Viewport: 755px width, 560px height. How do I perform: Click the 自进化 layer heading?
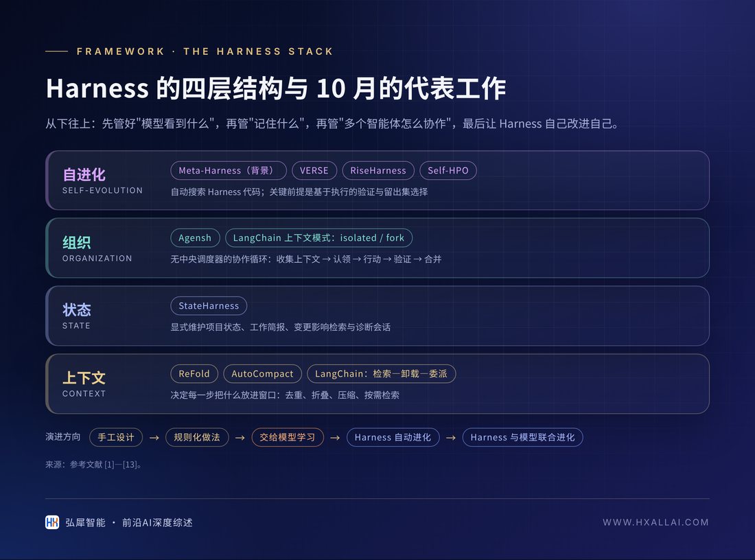click(84, 174)
